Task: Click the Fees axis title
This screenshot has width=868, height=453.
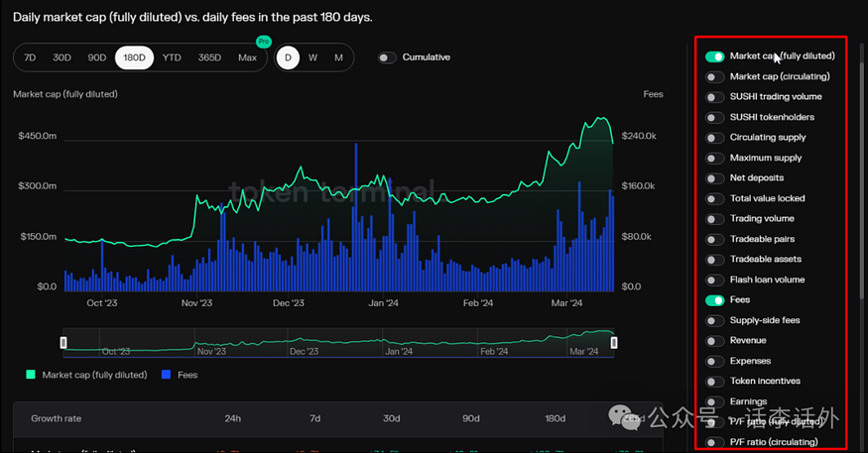Action: point(653,94)
